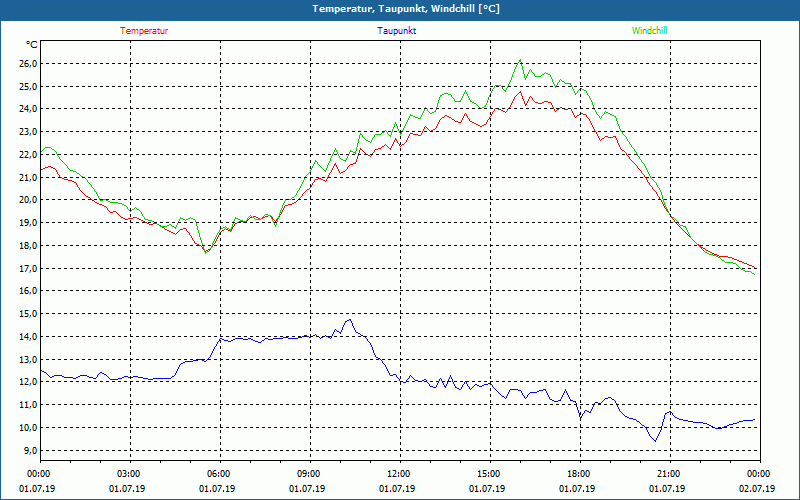Click the 22,0 y-axis value

click(x=28, y=155)
